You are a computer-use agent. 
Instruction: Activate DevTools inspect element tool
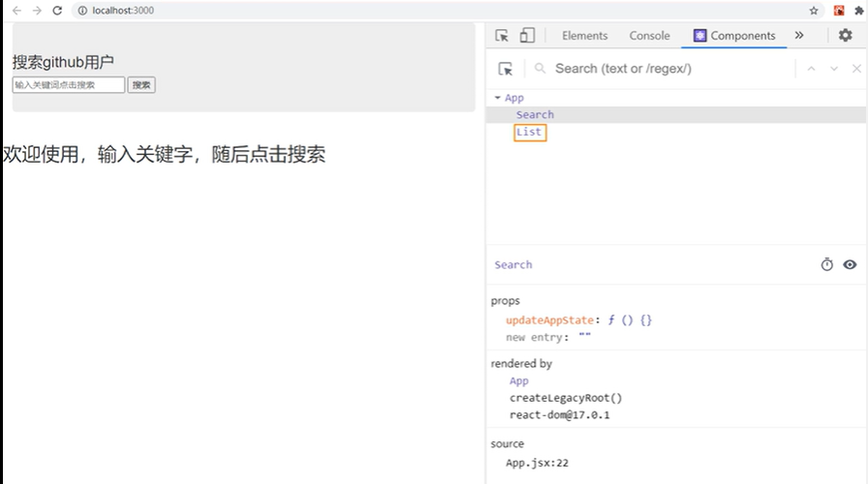pos(502,36)
